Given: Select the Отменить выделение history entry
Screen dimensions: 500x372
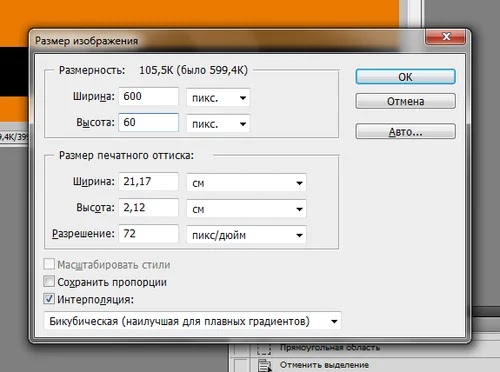Looking at the screenshot, I should coord(324,365).
